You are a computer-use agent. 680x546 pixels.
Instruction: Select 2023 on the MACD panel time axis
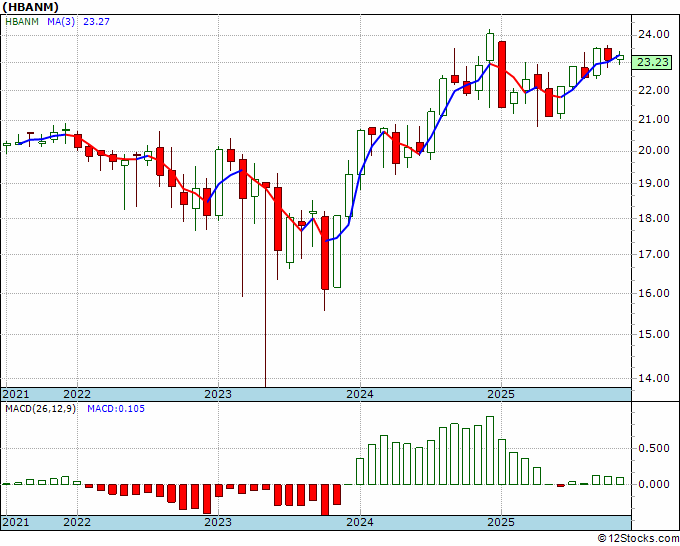point(218,522)
